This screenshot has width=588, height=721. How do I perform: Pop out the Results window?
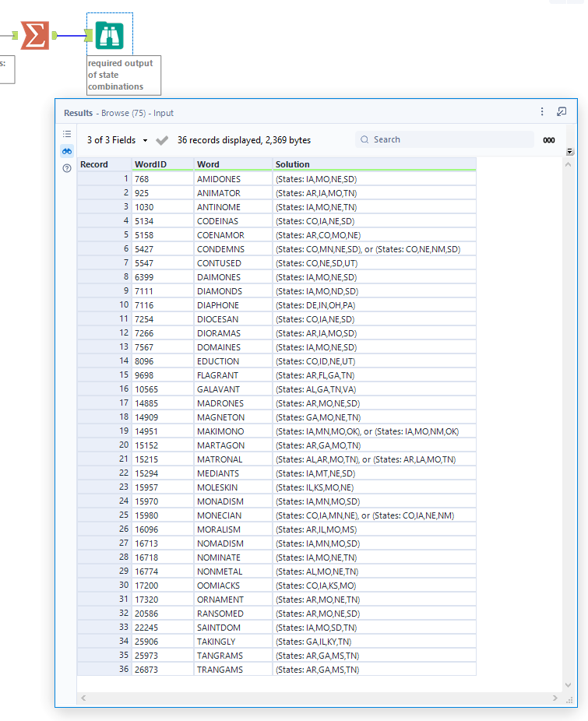pyautogui.click(x=562, y=112)
